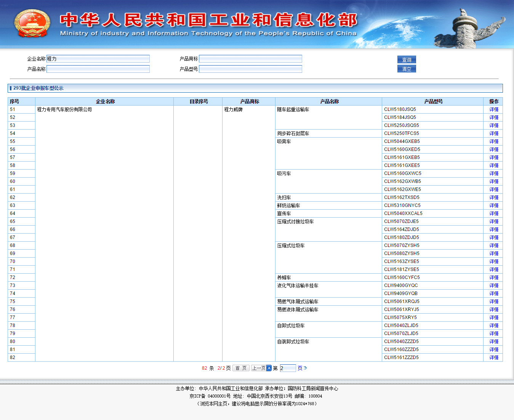Open 详情 for CLW5163ZYSE5
Screen dimensions: 514x420
coord(494,261)
